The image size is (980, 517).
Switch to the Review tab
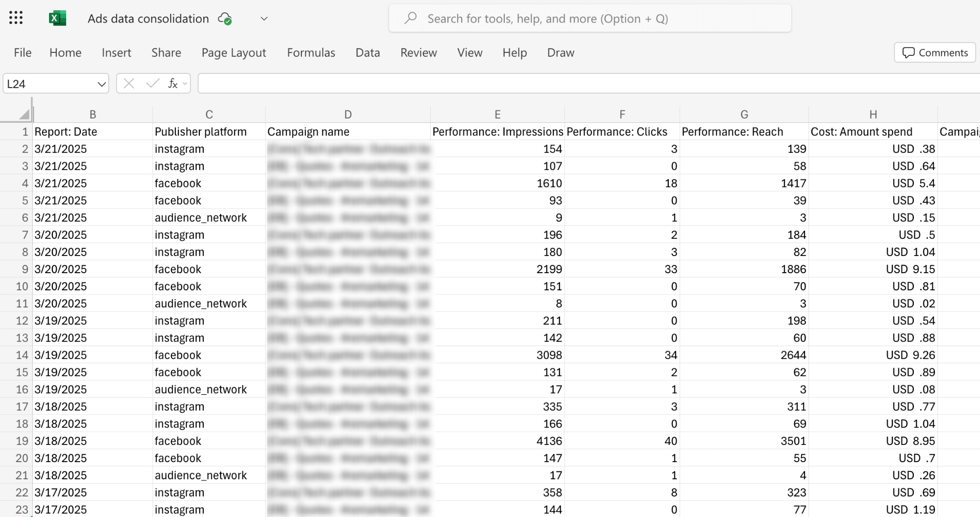pyautogui.click(x=418, y=52)
